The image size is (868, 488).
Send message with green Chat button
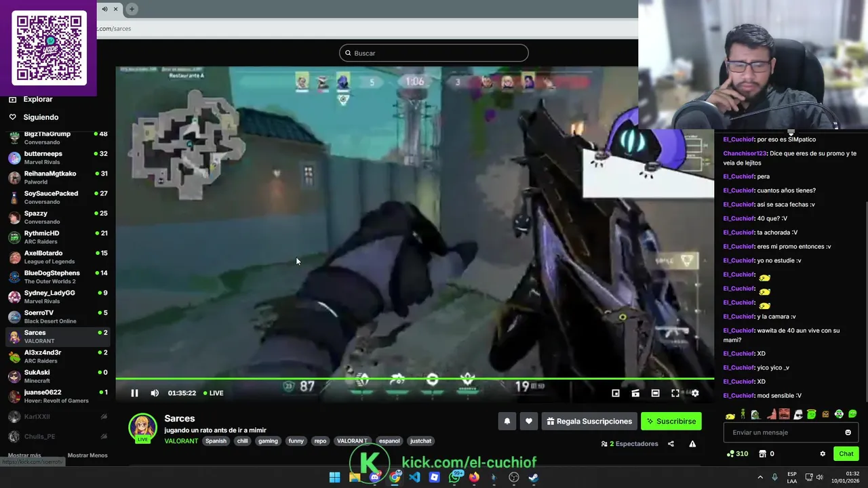pyautogui.click(x=846, y=453)
